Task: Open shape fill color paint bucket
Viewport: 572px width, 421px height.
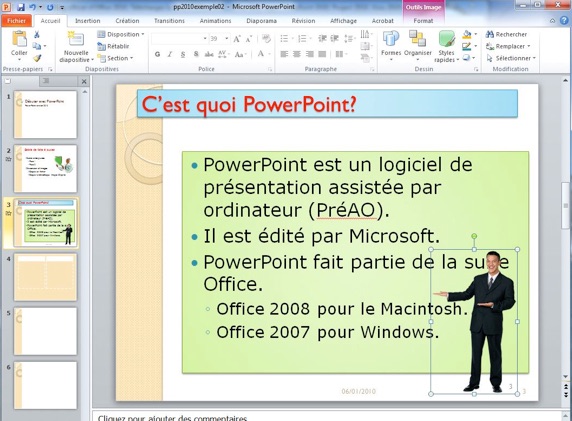Action: pos(467,35)
